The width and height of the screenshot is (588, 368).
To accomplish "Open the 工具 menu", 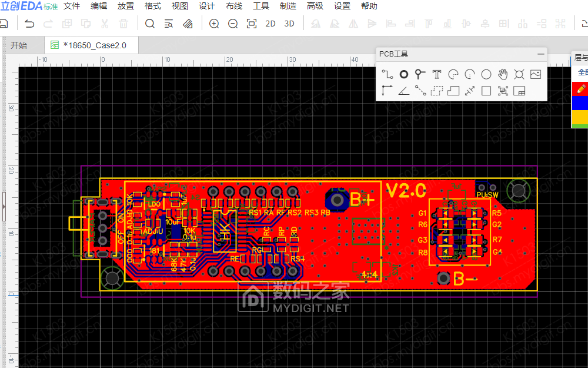I will (x=261, y=6).
